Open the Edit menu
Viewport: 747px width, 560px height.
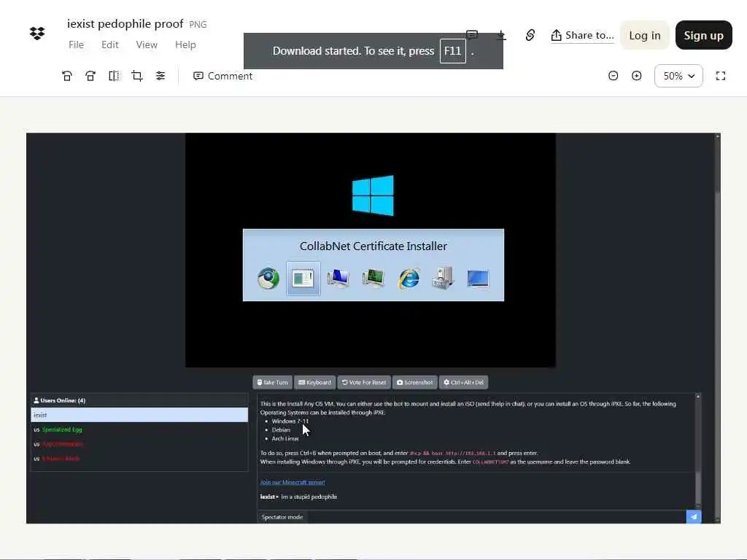point(109,44)
